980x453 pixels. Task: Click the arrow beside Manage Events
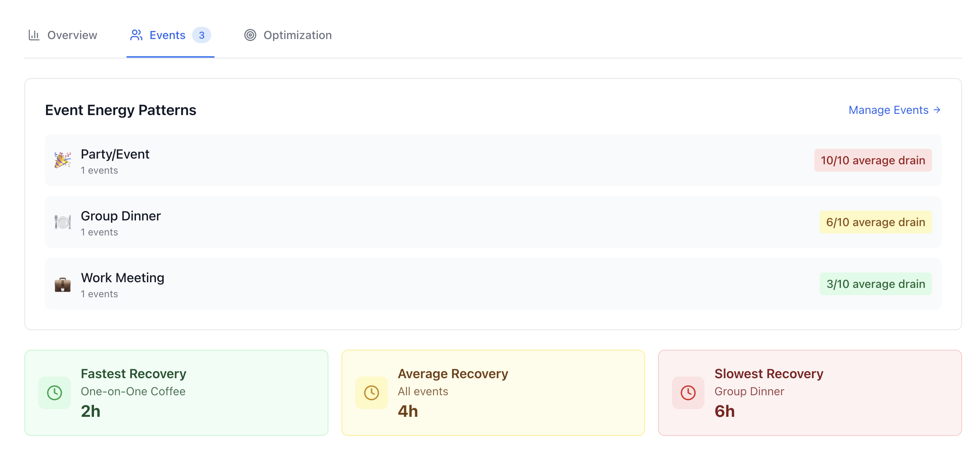pos(937,110)
